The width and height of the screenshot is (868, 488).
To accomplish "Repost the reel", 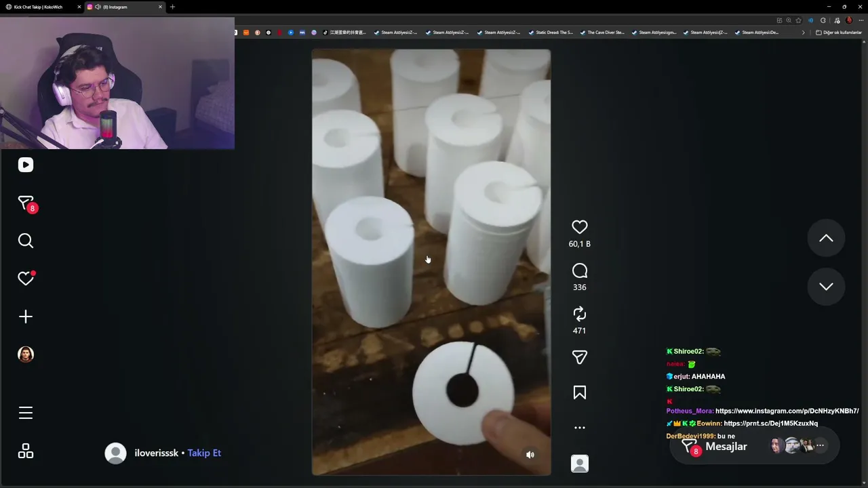I will click(580, 314).
